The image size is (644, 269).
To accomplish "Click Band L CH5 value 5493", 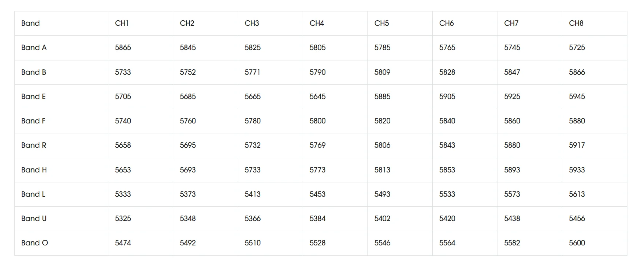I will pos(382,194).
